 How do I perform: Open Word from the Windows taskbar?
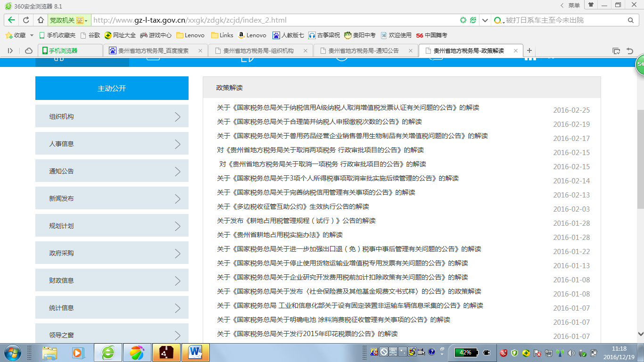click(195, 352)
